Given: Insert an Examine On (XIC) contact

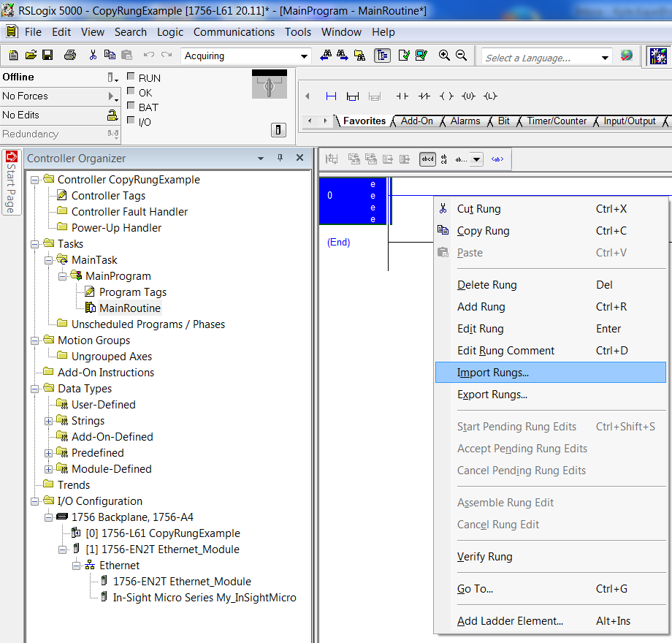Looking at the screenshot, I should point(402,96).
